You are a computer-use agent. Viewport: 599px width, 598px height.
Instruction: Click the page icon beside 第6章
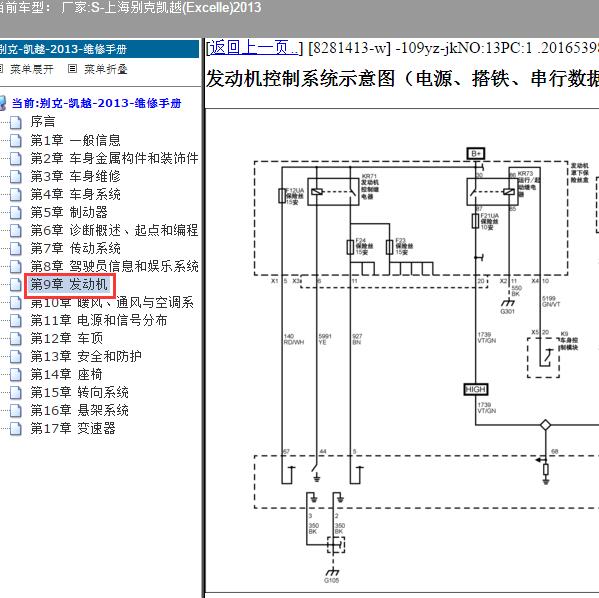point(16,230)
